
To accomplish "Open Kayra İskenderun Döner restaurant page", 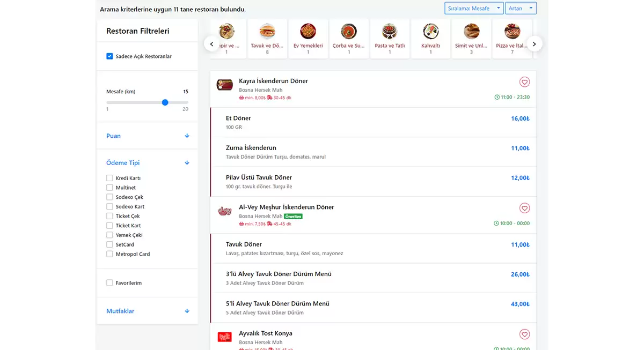I will 273,81.
